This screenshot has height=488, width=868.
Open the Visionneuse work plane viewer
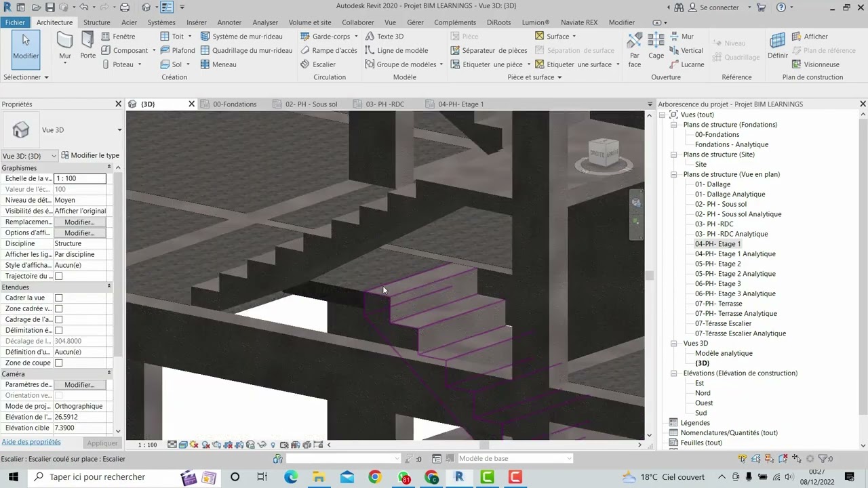coord(816,64)
